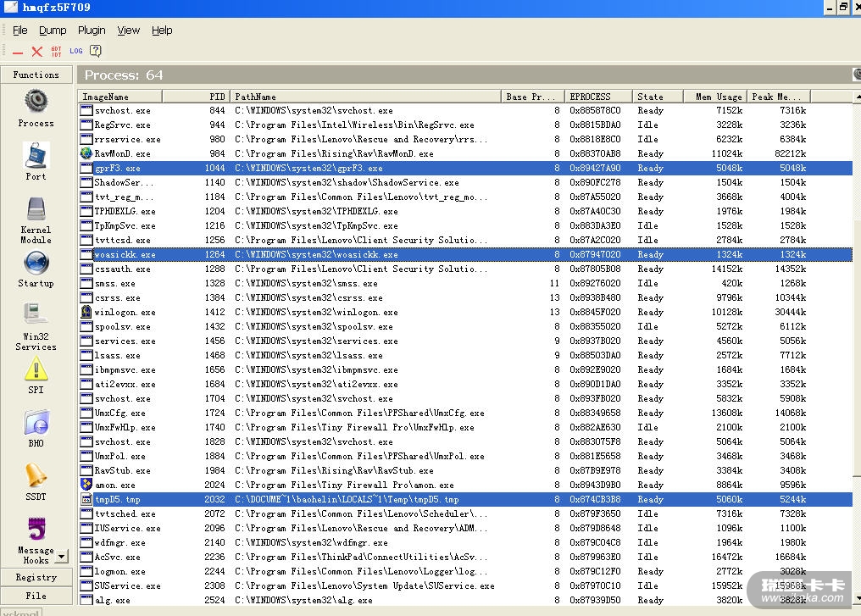Expand the File panel button

[x=36, y=596]
